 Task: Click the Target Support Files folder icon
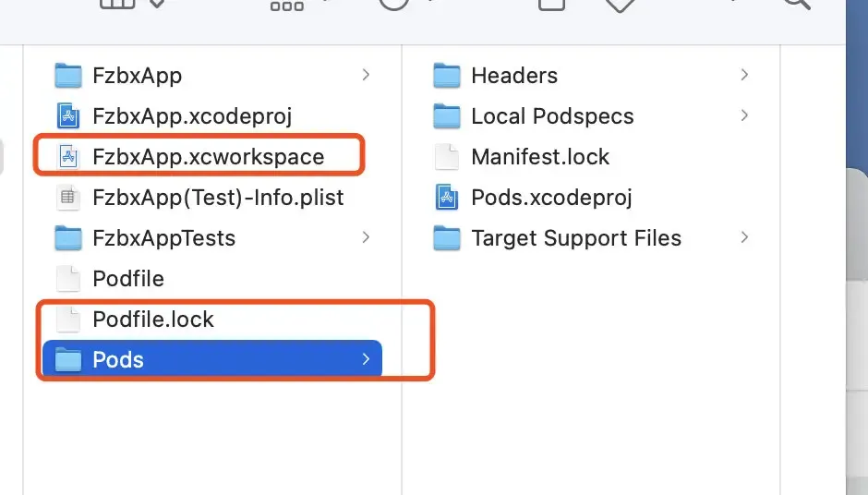(447, 237)
